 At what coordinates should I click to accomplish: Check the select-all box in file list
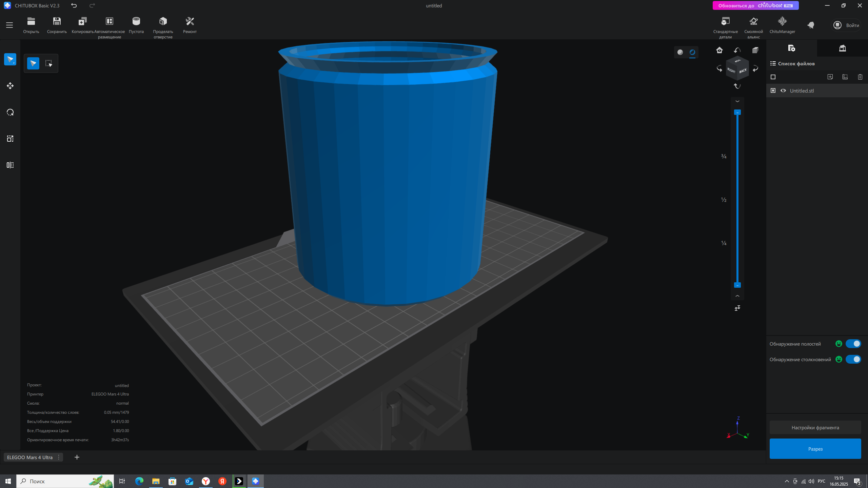(x=773, y=77)
